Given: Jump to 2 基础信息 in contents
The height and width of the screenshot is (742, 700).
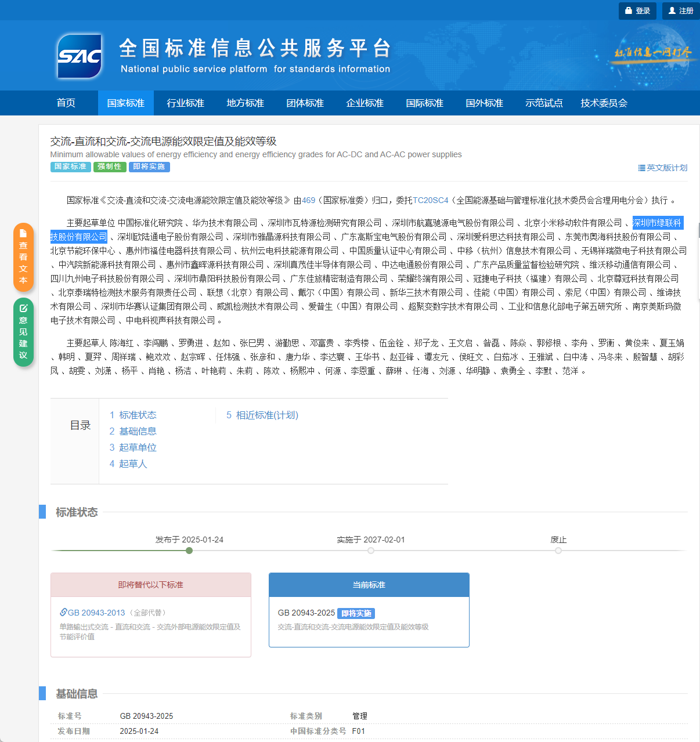Looking at the screenshot, I should 133,431.
